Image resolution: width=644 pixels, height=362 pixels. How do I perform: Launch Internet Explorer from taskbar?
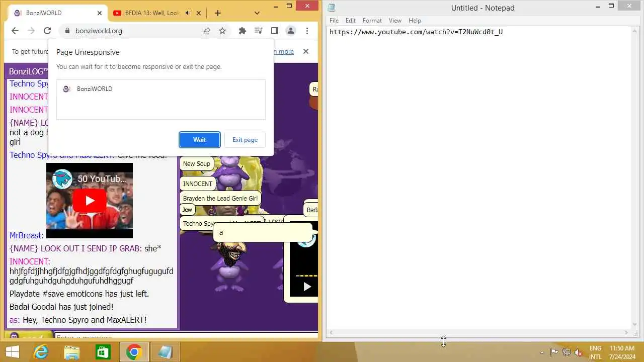[x=41, y=352]
